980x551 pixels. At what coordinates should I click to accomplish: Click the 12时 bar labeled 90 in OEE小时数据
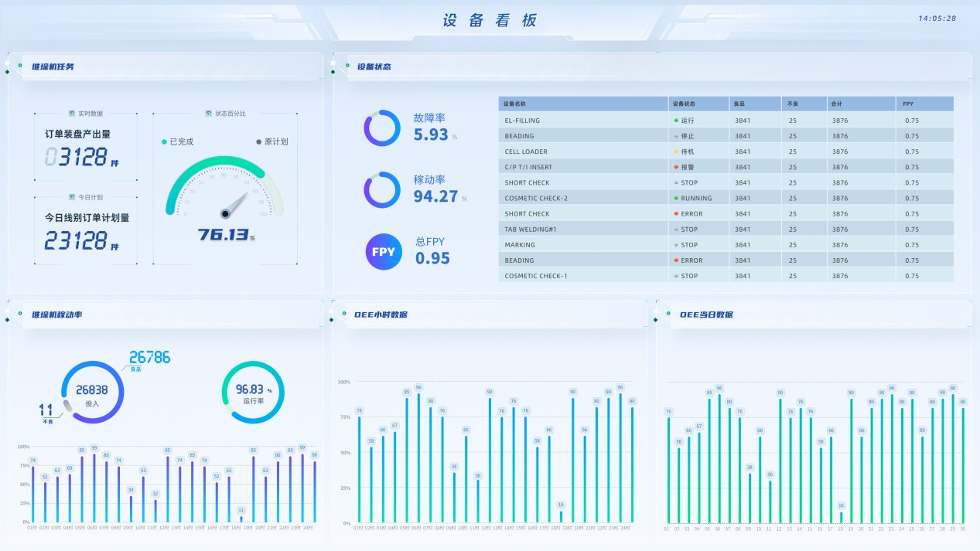[490, 461]
